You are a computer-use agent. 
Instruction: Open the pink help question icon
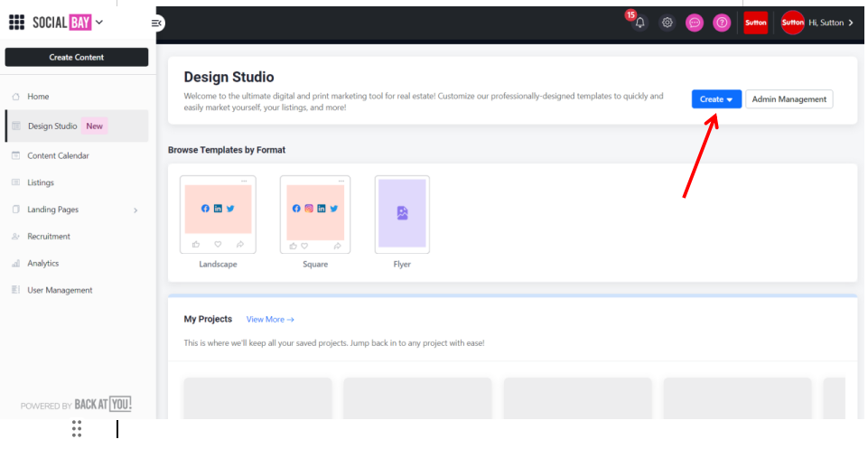(722, 23)
